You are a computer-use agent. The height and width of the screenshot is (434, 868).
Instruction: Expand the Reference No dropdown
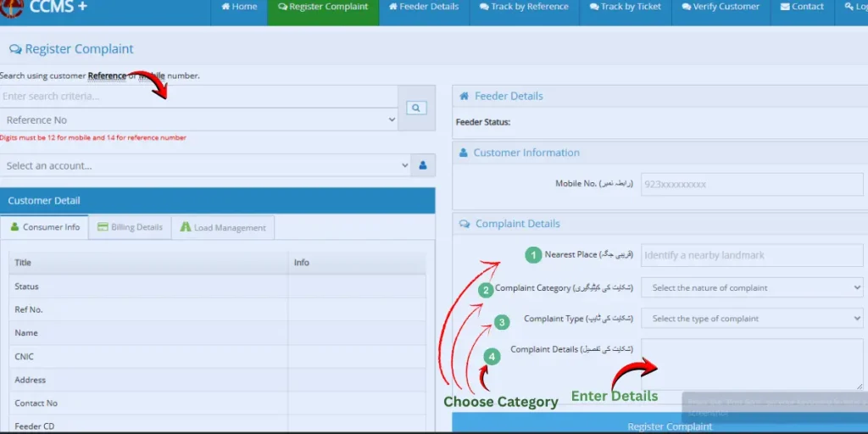pos(199,120)
